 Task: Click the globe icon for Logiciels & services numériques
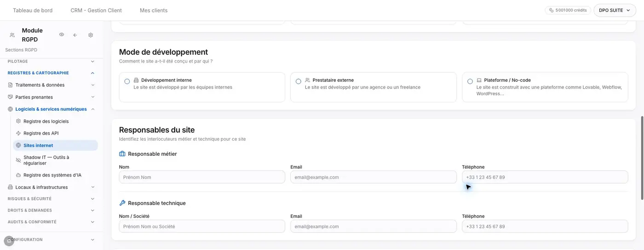click(11, 109)
